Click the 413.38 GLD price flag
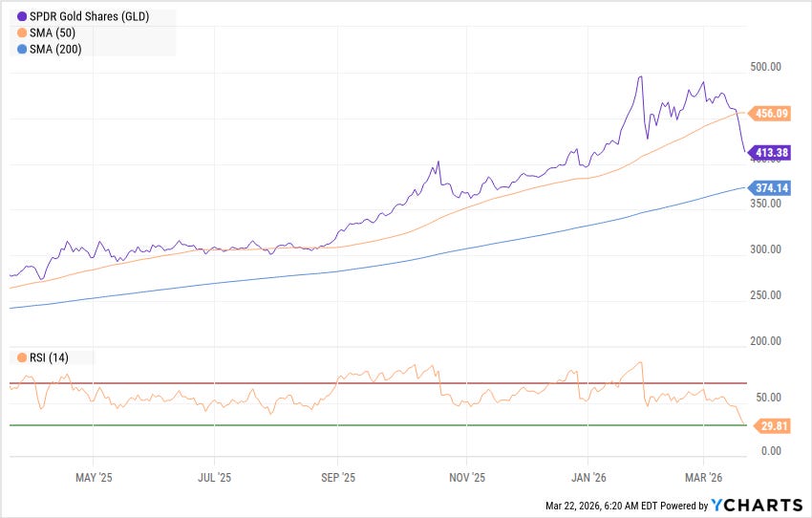 coord(768,152)
